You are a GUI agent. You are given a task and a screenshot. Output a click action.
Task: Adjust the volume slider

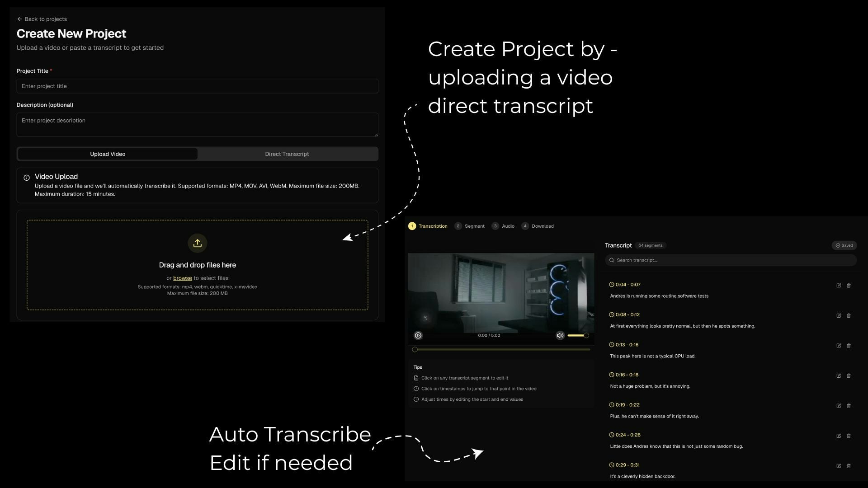point(578,335)
